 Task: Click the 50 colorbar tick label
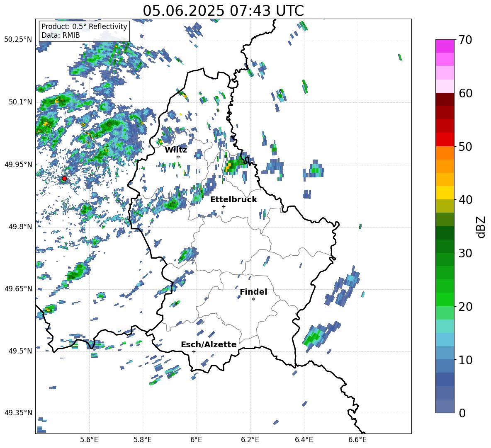pyautogui.click(x=465, y=146)
